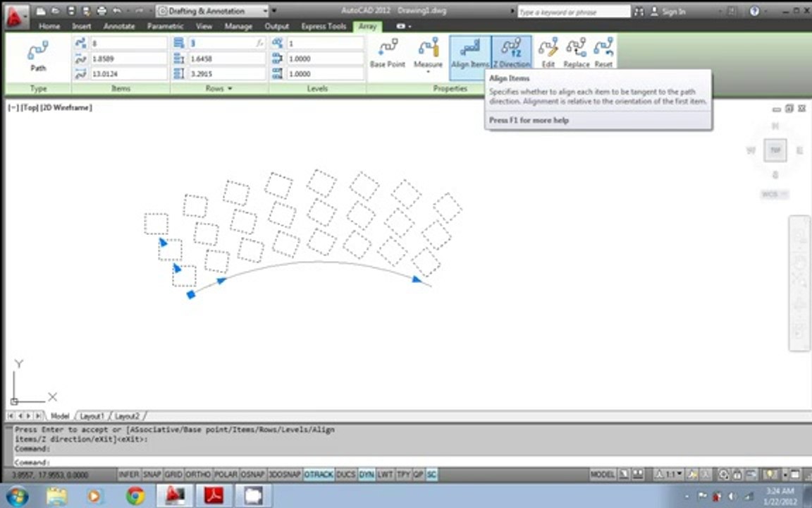Click the Save icon in quick access toolbar
This screenshot has height=508, width=812.
coord(71,11)
